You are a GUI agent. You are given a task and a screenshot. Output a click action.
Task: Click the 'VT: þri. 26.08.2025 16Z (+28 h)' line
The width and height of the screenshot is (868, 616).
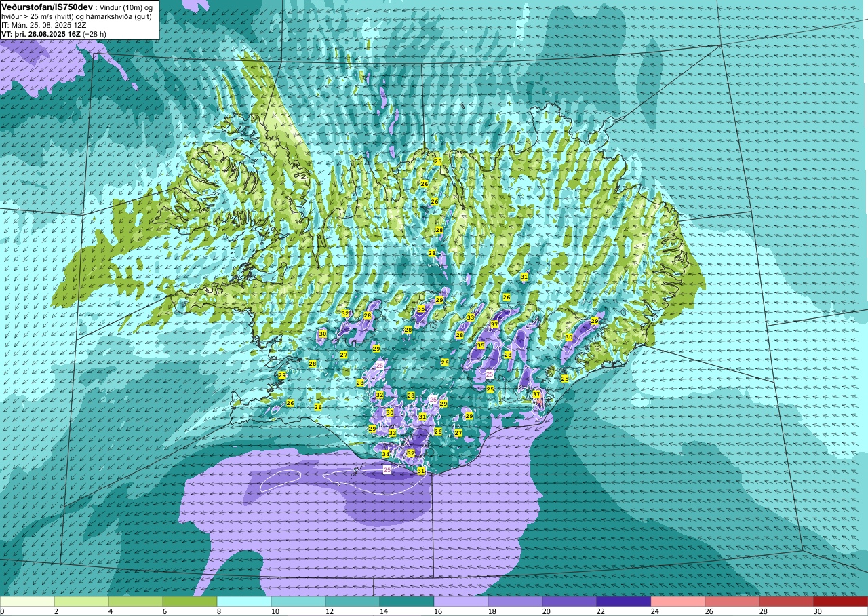pyautogui.click(x=54, y=33)
